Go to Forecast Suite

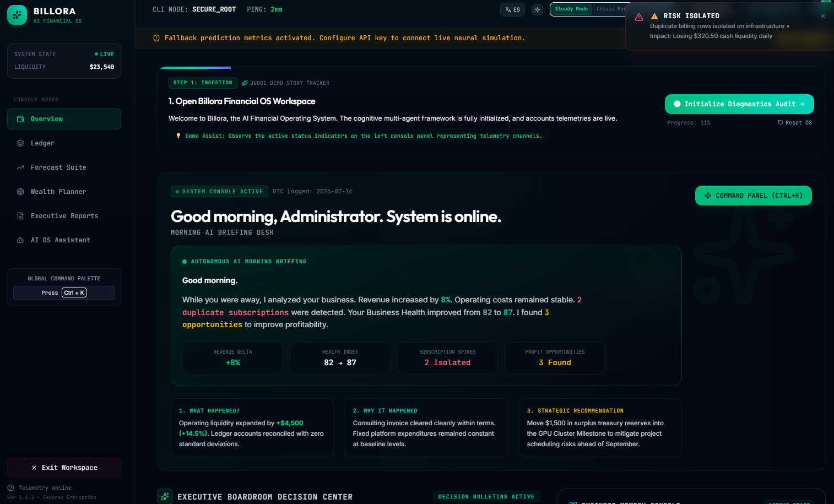pos(64,167)
